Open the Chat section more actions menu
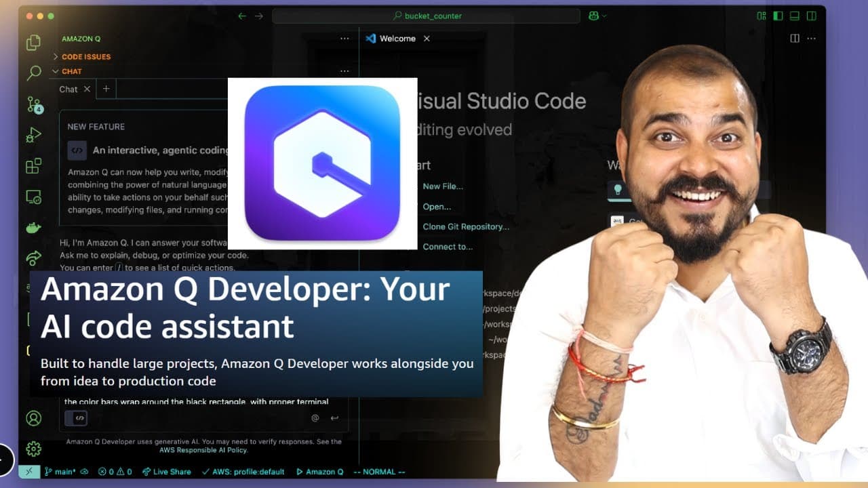 tap(344, 71)
